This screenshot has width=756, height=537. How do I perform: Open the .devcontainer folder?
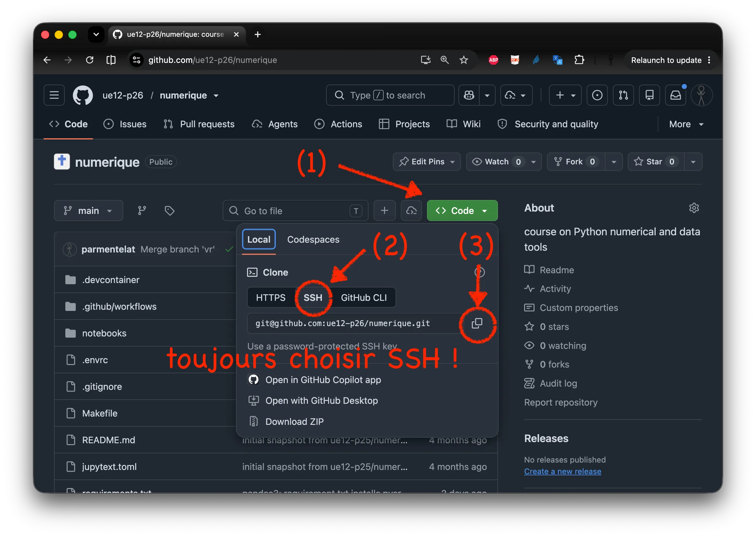(111, 280)
